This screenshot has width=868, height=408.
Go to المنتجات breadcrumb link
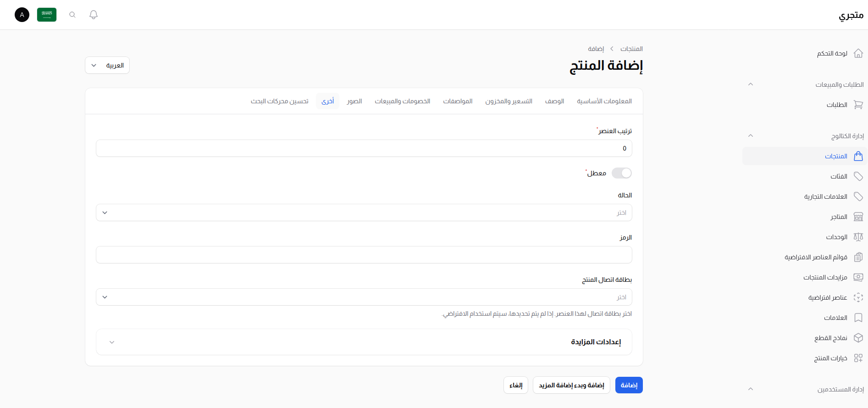632,49
